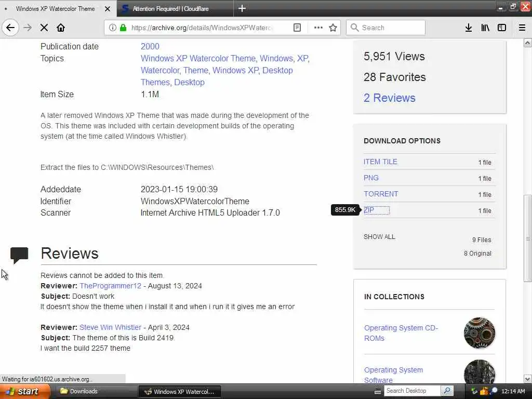Download the PNG file
Image resolution: width=532 pixels, height=399 pixels.
(x=371, y=178)
